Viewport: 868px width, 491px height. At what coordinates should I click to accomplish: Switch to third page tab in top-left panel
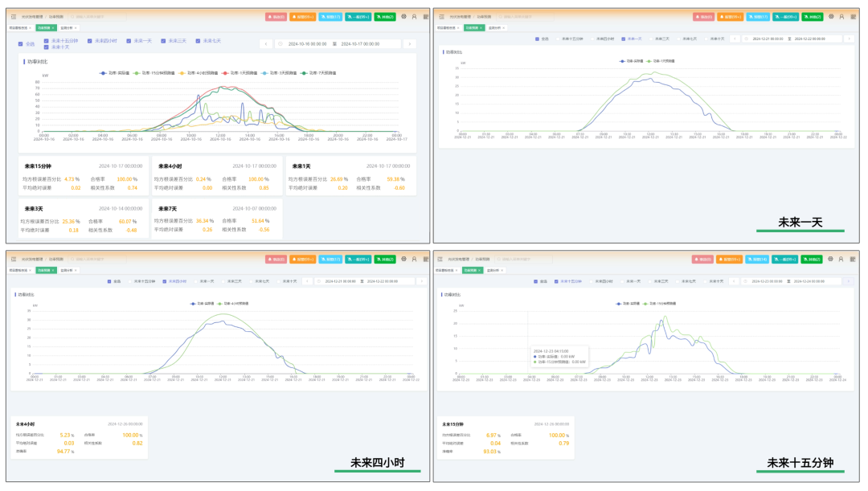68,27
